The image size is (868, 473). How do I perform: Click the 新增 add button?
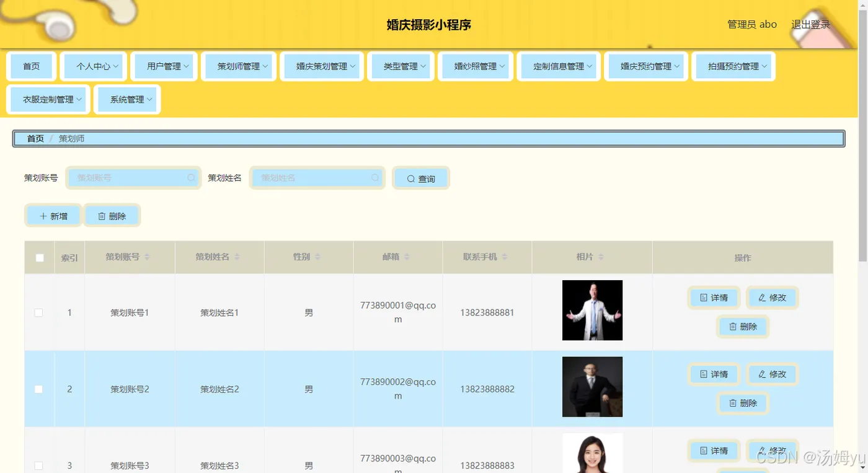coord(53,216)
